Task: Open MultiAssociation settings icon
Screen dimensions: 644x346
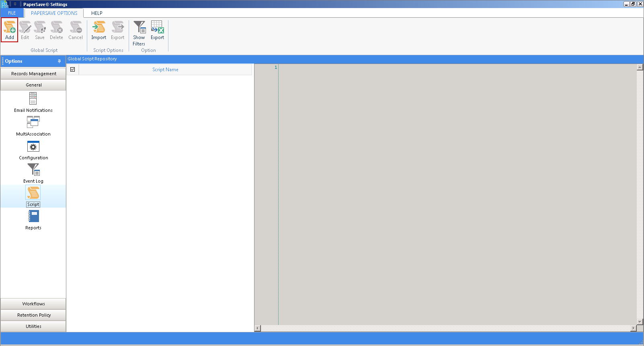Action: (33, 126)
